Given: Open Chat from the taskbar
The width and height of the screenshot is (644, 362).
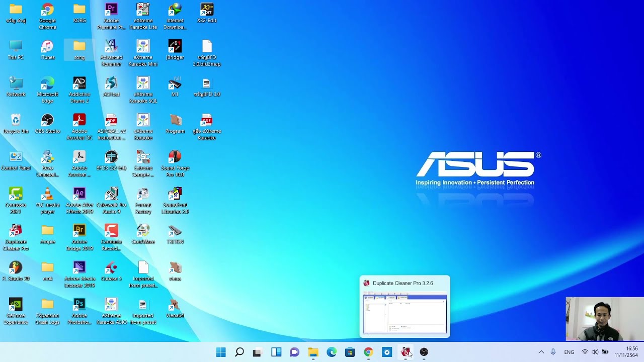Looking at the screenshot, I should (x=294, y=352).
